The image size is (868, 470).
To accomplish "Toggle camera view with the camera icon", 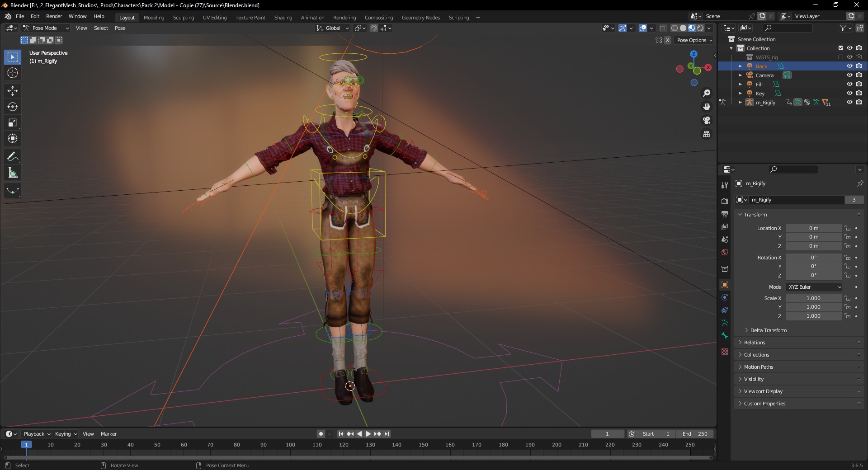I will tap(707, 120).
